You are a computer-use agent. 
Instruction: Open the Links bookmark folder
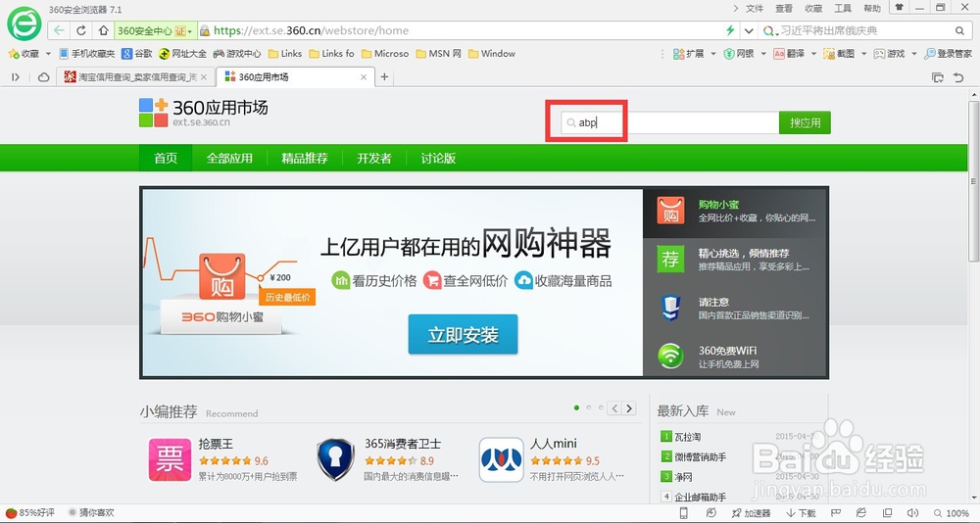coord(285,54)
